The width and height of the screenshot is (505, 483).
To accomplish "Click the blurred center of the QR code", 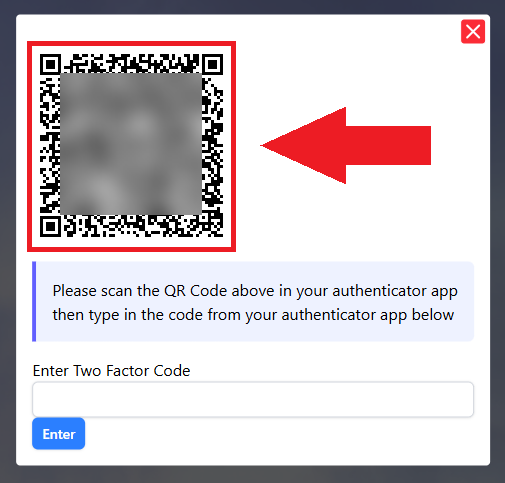I will 131,144.
